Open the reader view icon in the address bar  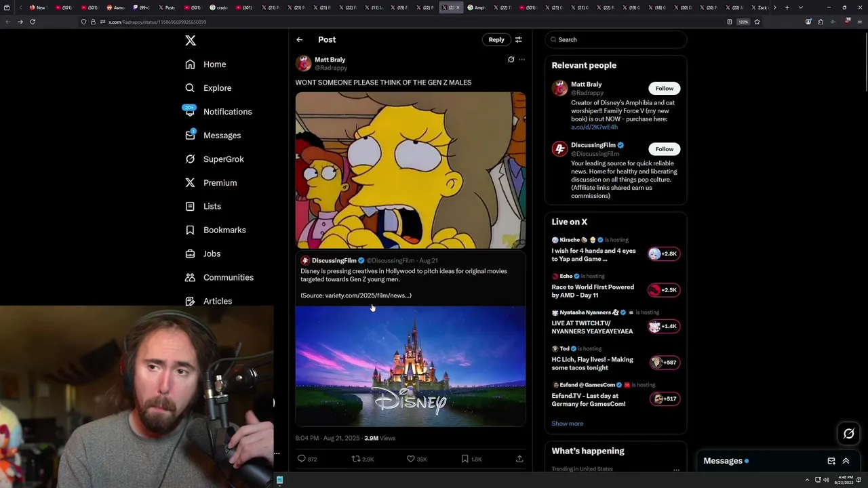pos(730,22)
